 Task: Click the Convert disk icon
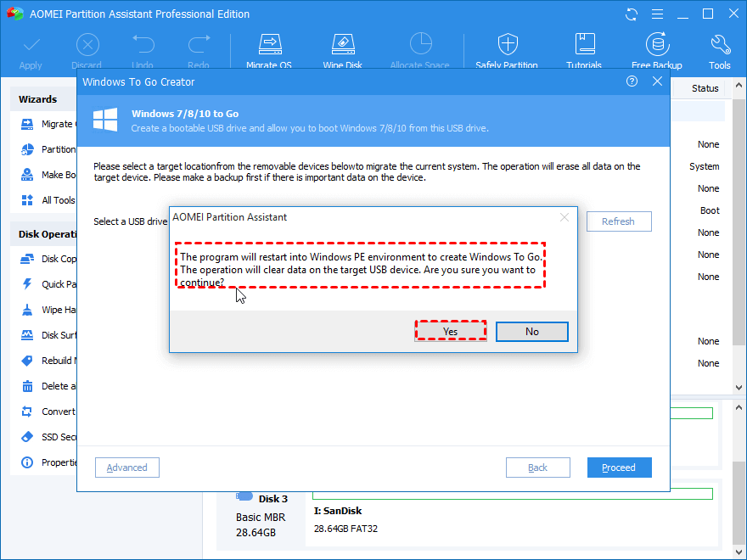27,412
